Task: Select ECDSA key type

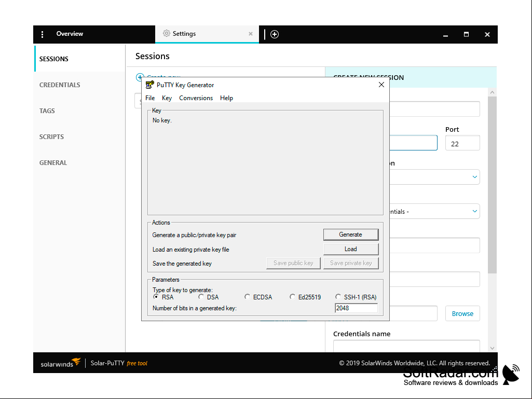Action: point(247,297)
